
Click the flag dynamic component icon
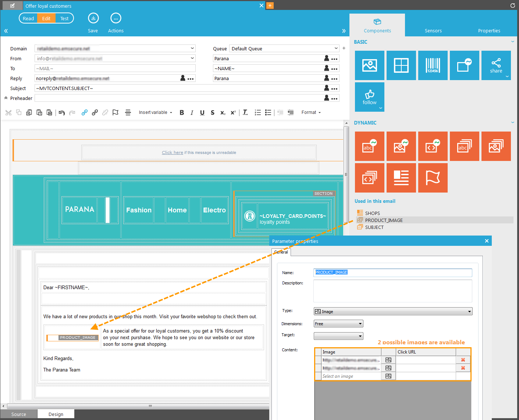tap(433, 178)
